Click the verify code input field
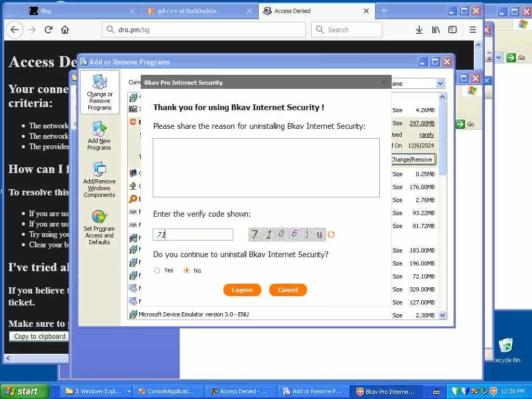The height and width of the screenshot is (399, 532). 193,234
